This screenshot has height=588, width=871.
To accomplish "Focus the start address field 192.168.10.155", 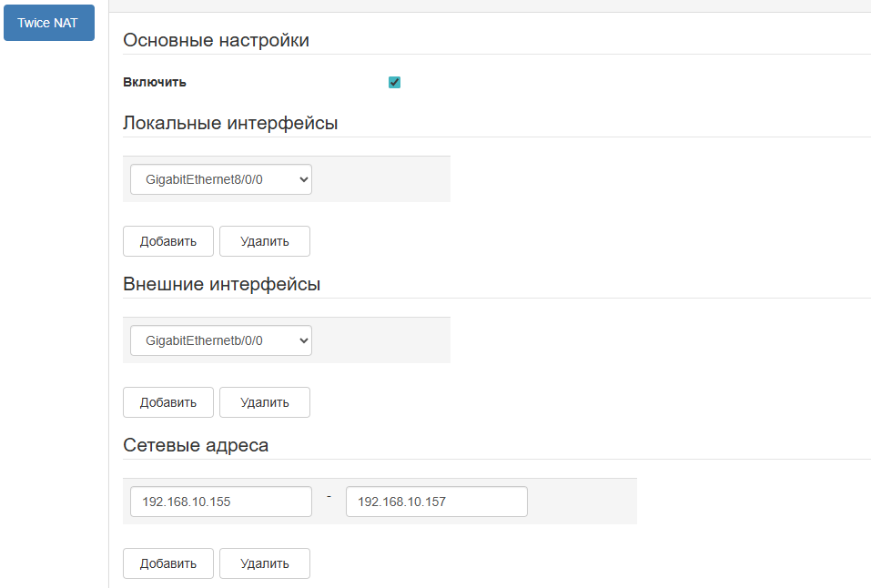I will point(220,502).
